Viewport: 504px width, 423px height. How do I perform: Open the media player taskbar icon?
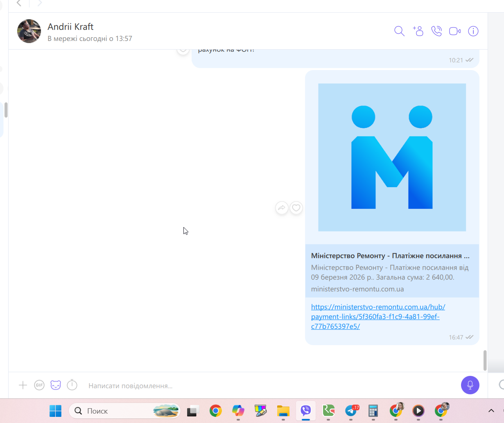418,411
